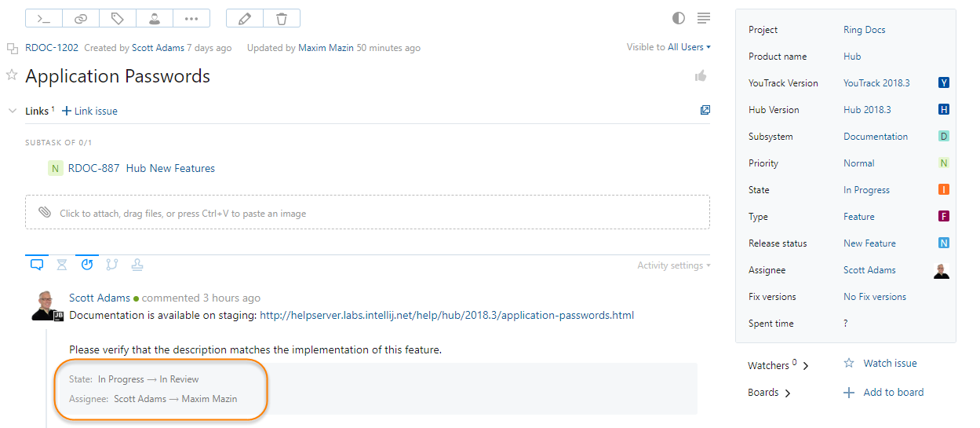The width and height of the screenshot is (980, 428).
Task: Open the Activity settings dropdown
Action: [x=674, y=265]
